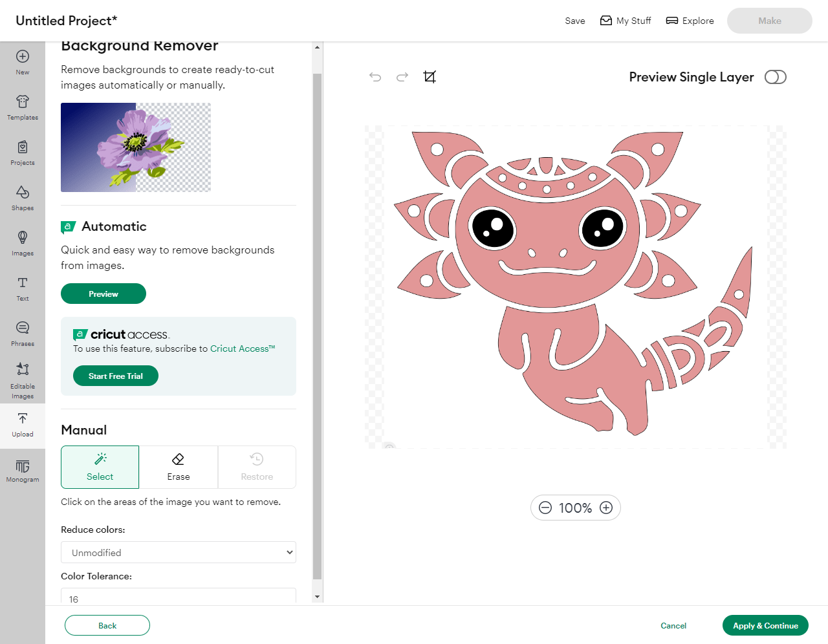Switch to the manual Erase tool
This screenshot has height=644, width=828.
(179, 467)
